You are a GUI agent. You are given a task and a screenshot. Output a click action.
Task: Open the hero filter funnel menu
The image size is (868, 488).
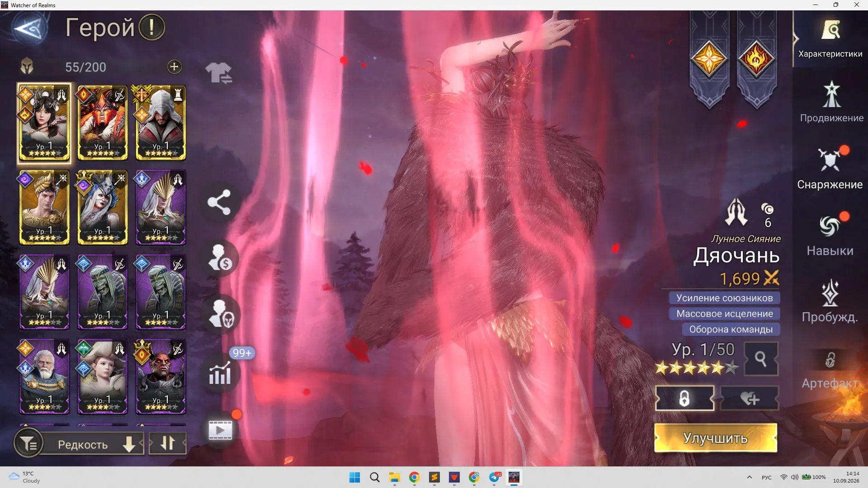tap(29, 444)
